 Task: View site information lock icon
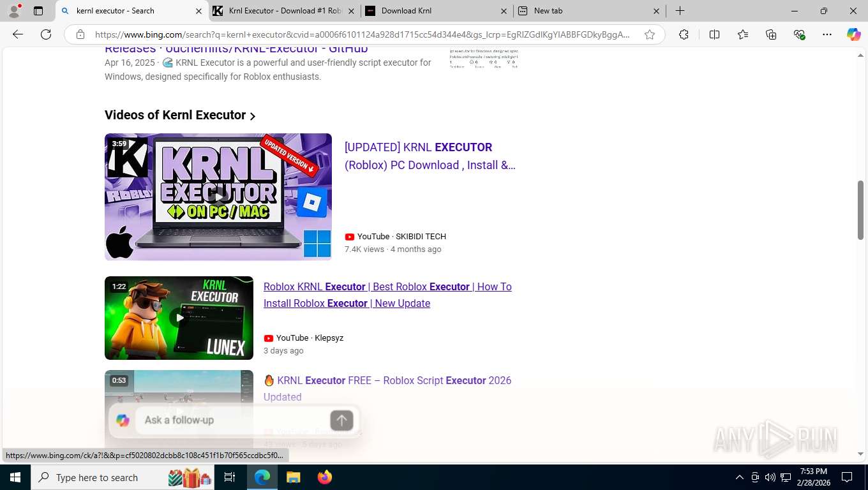pos(80,34)
